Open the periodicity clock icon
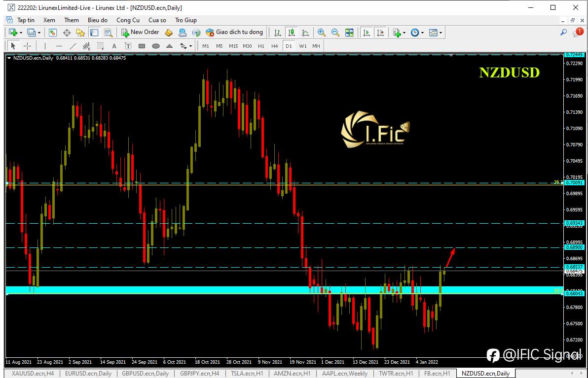 pos(415,33)
